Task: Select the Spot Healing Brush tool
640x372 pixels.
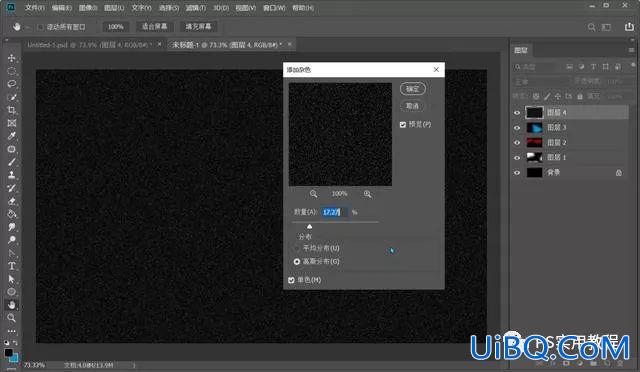Action: tap(11, 149)
